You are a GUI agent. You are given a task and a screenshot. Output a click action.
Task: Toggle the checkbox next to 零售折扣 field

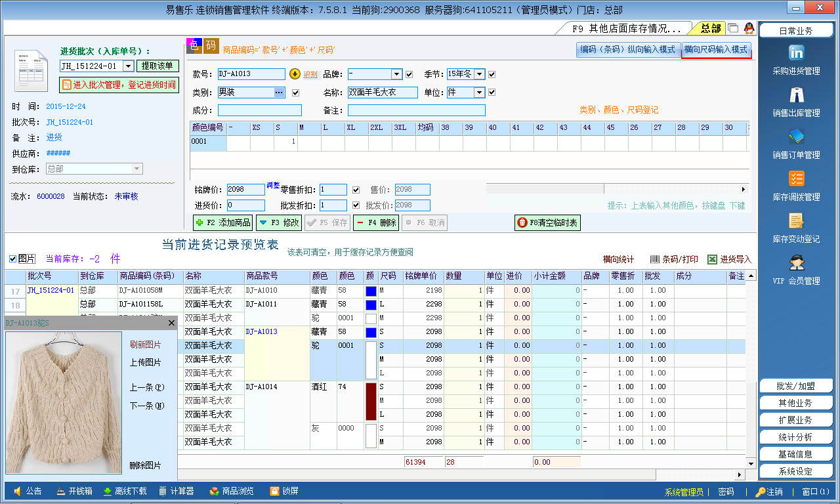pyautogui.click(x=356, y=190)
